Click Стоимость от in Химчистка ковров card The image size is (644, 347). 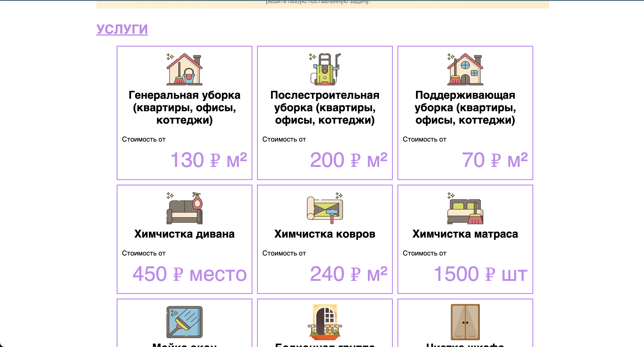point(284,253)
